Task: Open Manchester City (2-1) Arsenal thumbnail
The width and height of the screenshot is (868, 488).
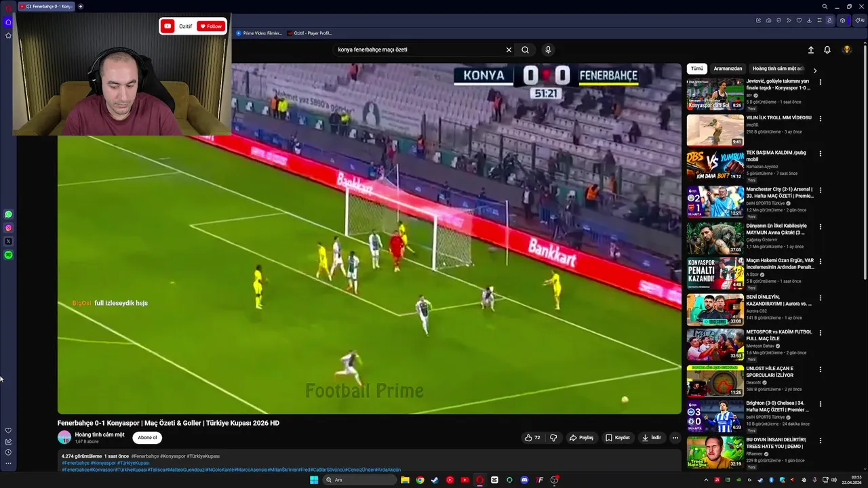Action: [x=715, y=201]
